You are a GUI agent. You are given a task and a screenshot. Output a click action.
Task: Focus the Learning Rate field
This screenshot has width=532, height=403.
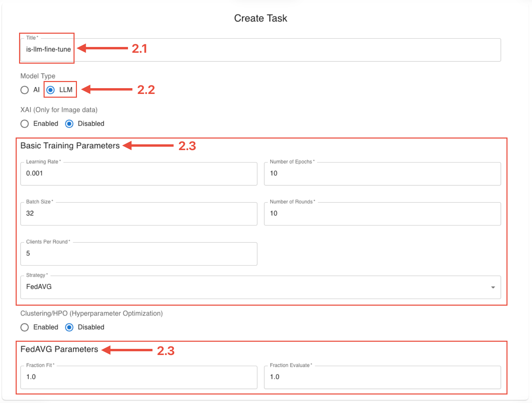pyautogui.click(x=139, y=174)
